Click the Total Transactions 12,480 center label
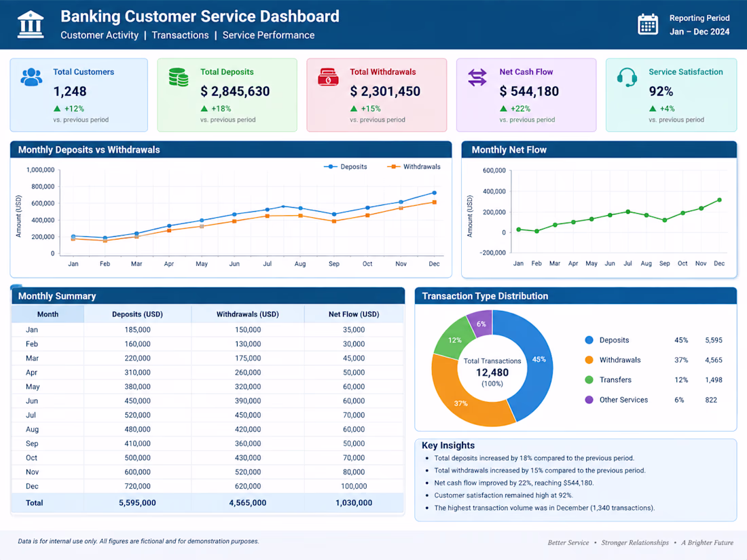Image resolution: width=747 pixels, height=560 pixels. 492,372
